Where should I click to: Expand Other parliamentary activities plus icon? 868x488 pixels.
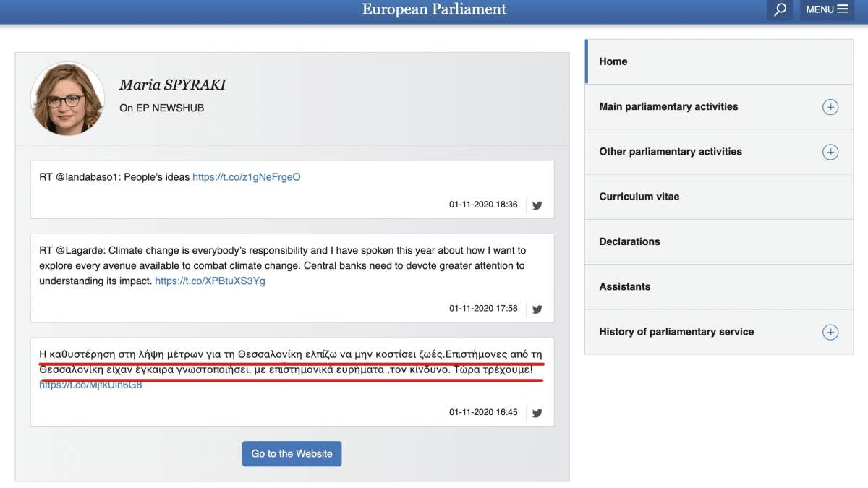tap(830, 152)
